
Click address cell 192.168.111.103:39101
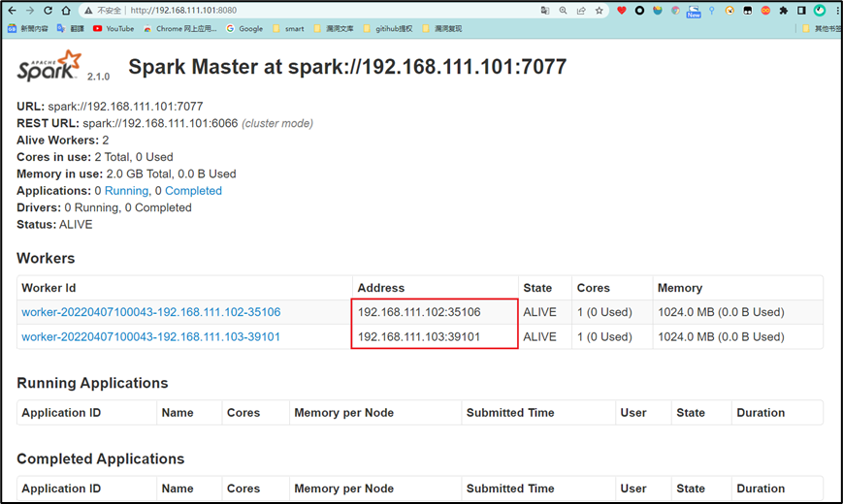pos(435,337)
